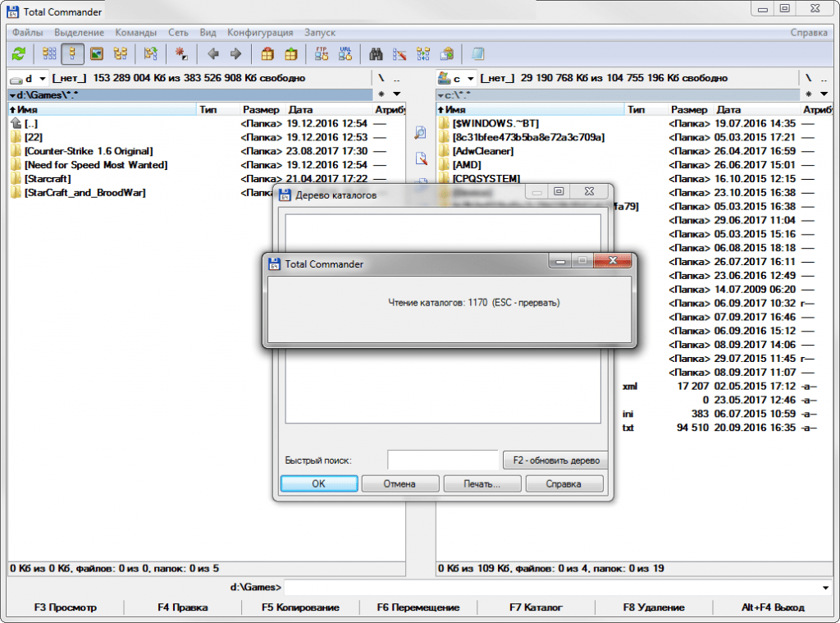Click left panel parent directory dots button

pyautogui.click(x=396, y=78)
